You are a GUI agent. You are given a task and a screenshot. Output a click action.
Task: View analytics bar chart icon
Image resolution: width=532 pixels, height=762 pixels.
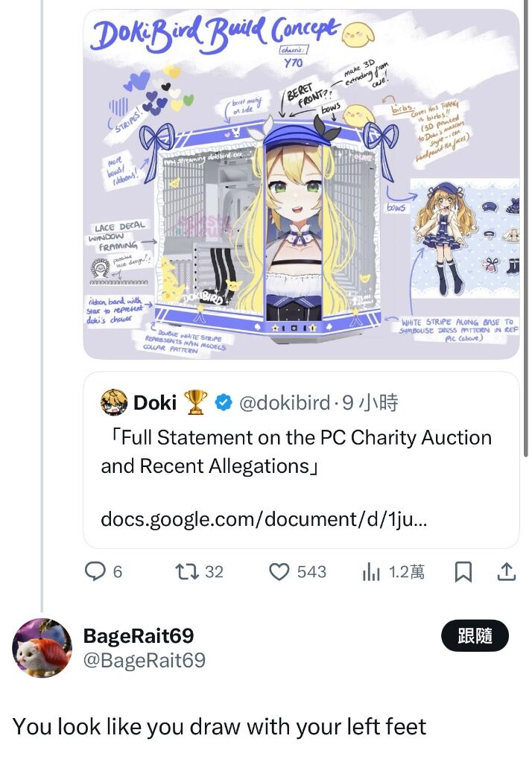370,572
